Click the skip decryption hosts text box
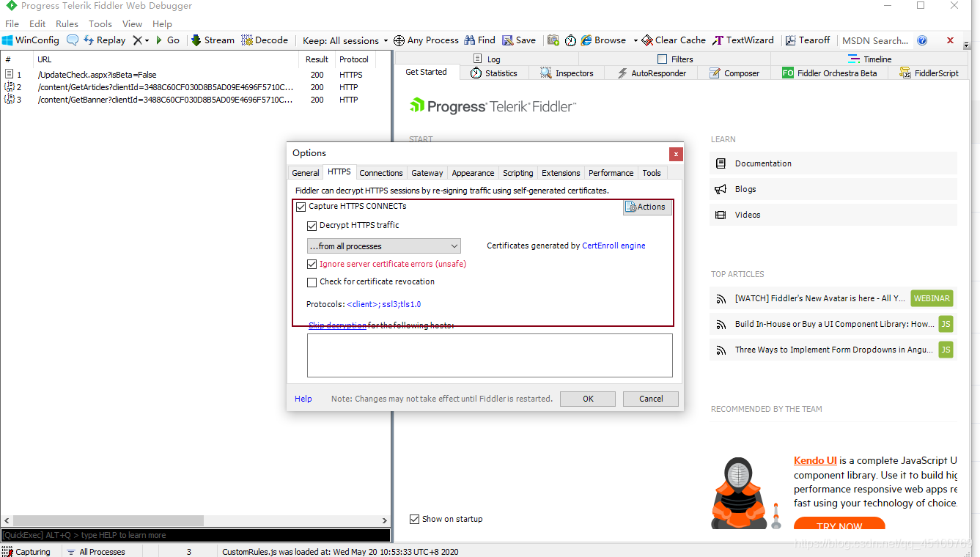Viewport: 980px width, 557px height. click(490, 355)
